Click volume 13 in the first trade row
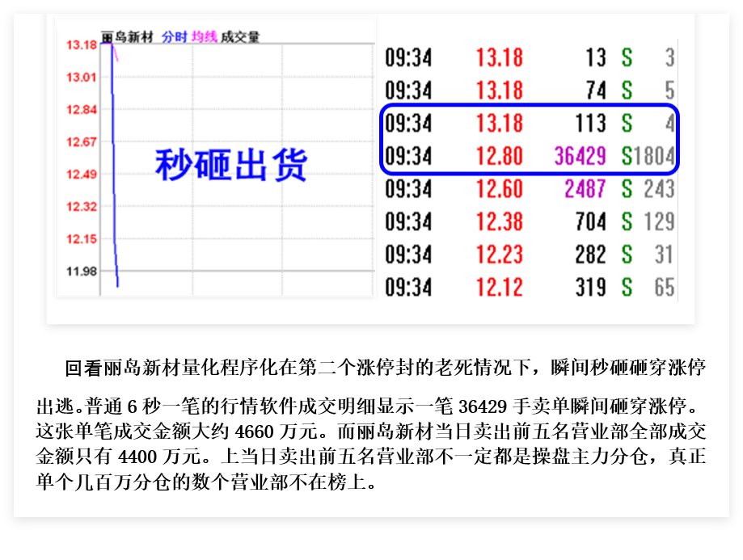The width and height of the screenshot is (743, 560). point(596,57)
